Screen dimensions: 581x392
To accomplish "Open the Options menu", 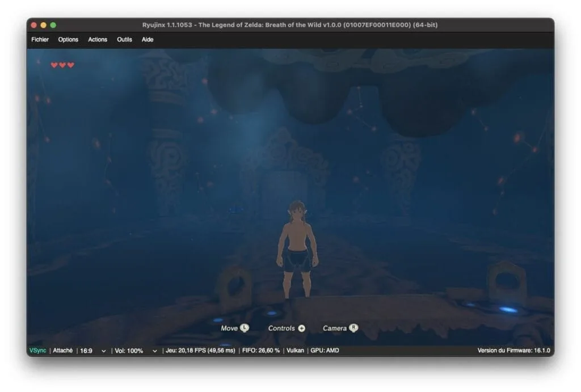I will click(68, 40).
